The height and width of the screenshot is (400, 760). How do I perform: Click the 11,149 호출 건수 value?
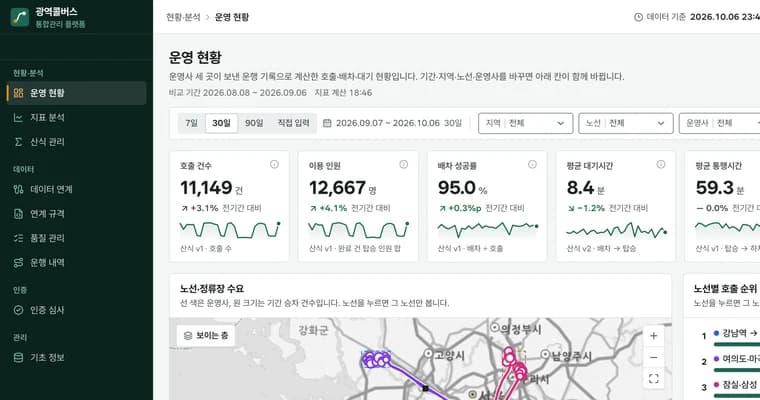coord(206,188)
